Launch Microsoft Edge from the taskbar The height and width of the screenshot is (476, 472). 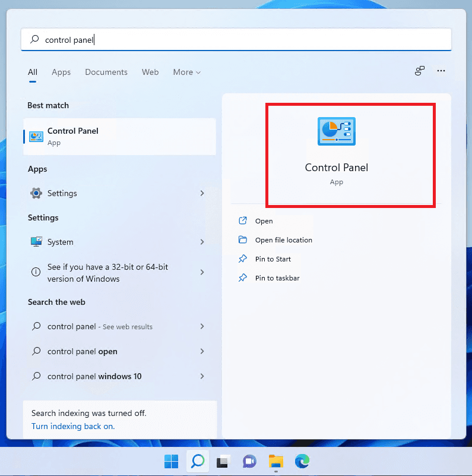click(302, 461)
